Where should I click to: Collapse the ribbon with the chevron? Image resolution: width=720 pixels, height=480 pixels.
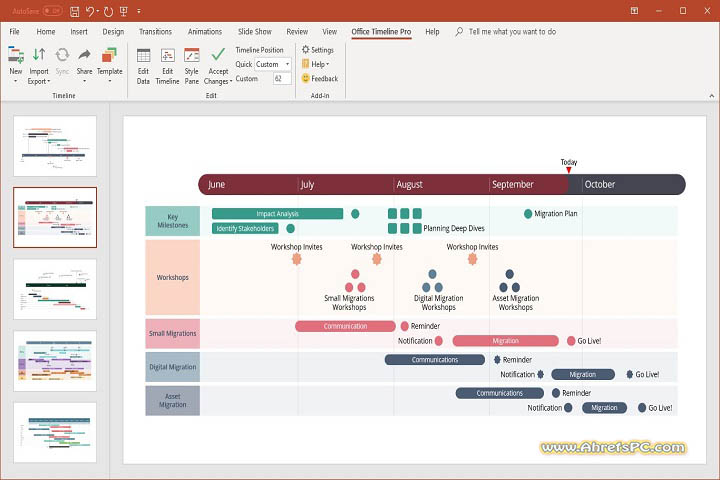point(711,96)
